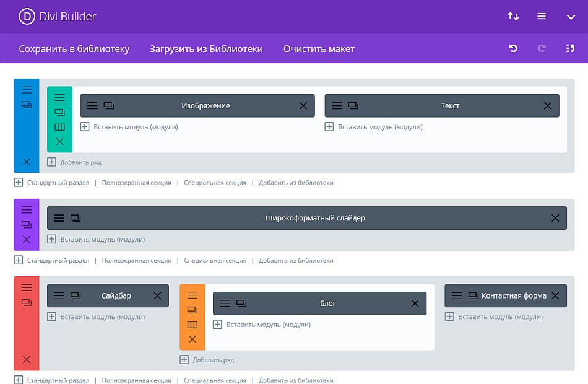Undo the last change
The height and width of the screenshot is (384, 588).
click(512, 48)
